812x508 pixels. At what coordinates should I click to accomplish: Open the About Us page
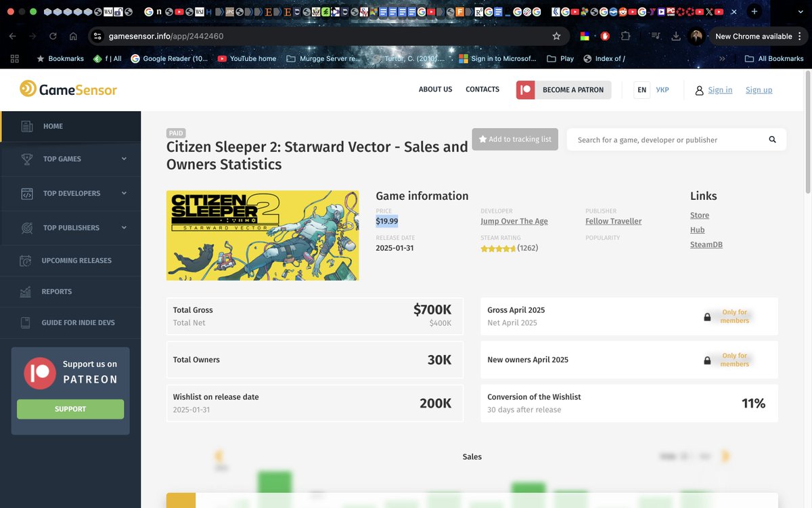pyautogui.click(x=435, y=89)
